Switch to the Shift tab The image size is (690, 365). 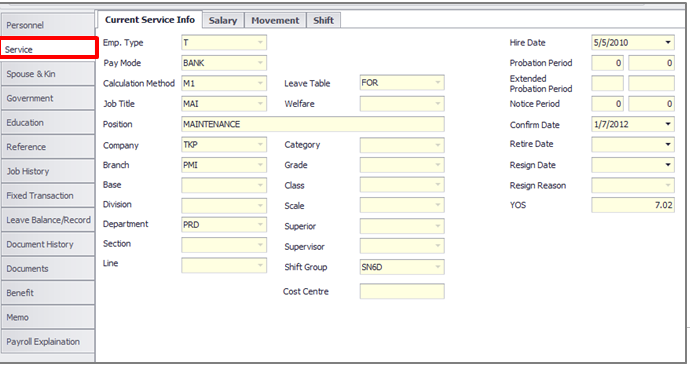(x=323, y=20)
